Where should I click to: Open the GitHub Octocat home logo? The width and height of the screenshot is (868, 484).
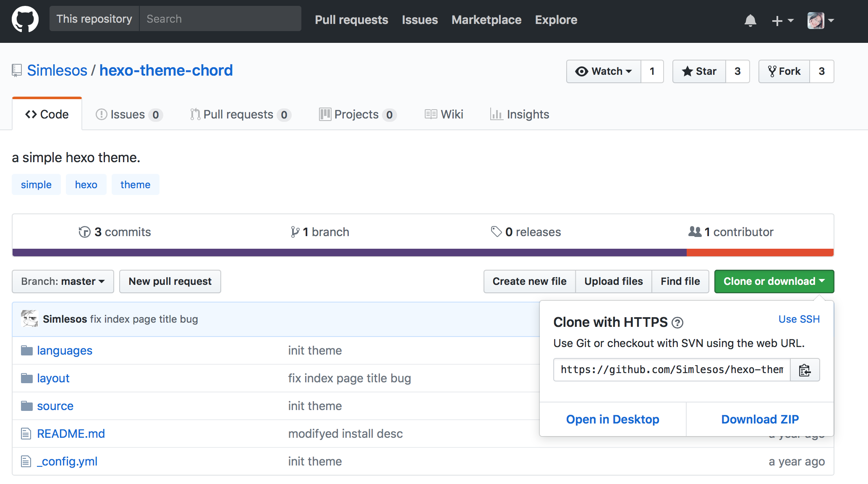tap(25, 19)
